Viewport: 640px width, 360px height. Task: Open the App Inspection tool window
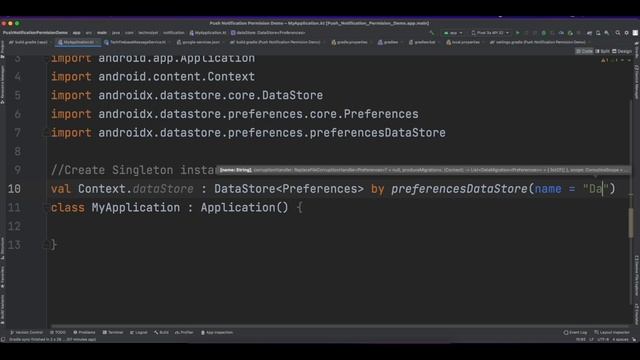pos(217,332)
